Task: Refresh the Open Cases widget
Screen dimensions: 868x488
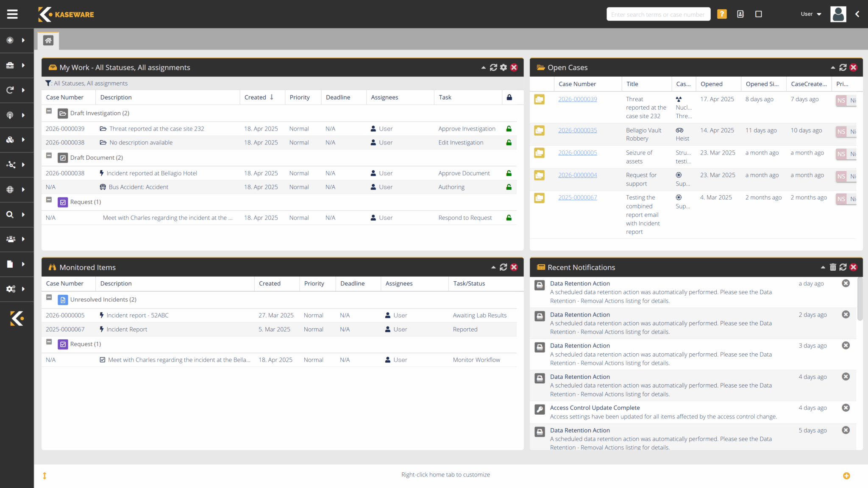Action: pyautogui.click(x=843, y=67)
